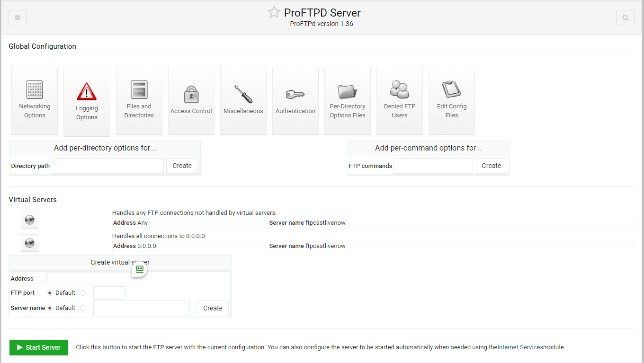Click Server name ftpcastlivenow in 0.0.0.0 row

(307, 246)
